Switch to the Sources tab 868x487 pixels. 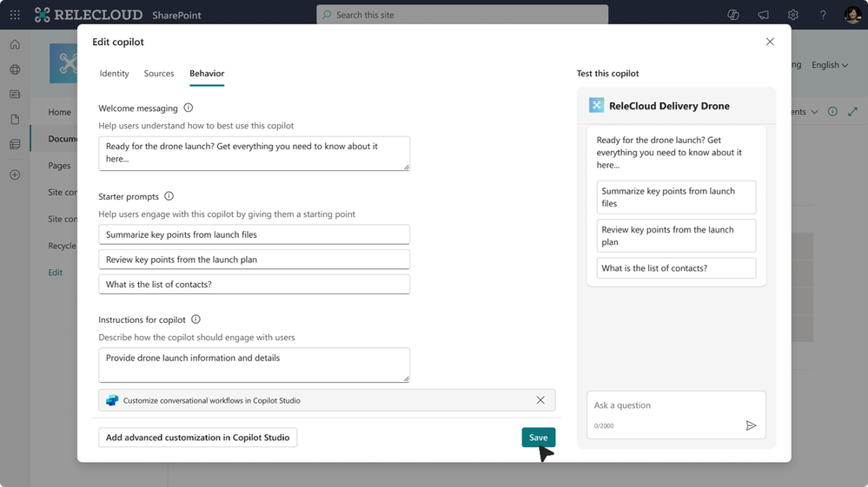[x=159, y=74]
